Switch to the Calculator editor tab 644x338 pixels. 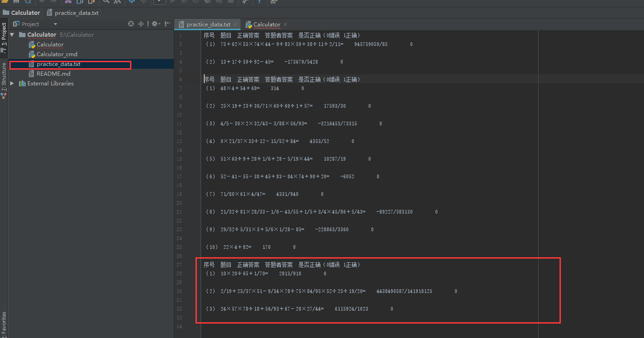(267, 25)
